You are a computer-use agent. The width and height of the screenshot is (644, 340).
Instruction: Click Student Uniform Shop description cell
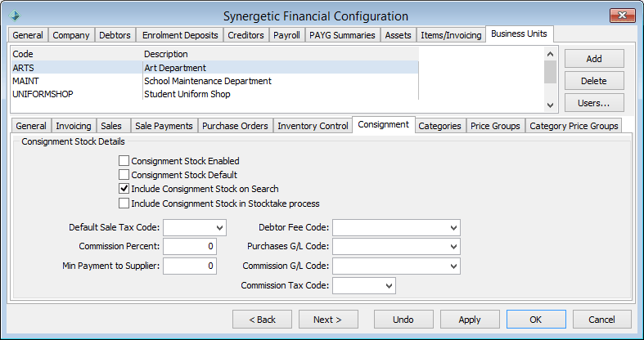click(281, 94)
